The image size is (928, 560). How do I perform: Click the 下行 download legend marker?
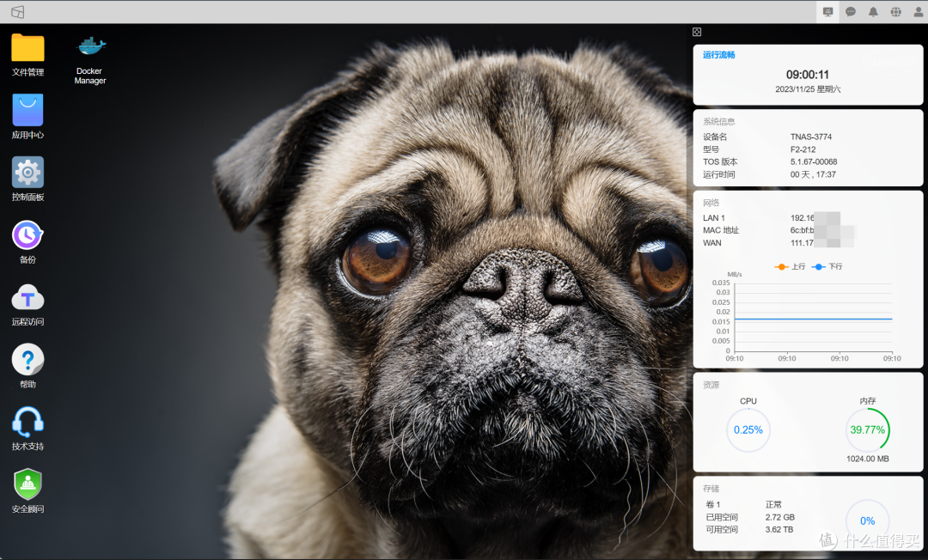tap(819, 267)
